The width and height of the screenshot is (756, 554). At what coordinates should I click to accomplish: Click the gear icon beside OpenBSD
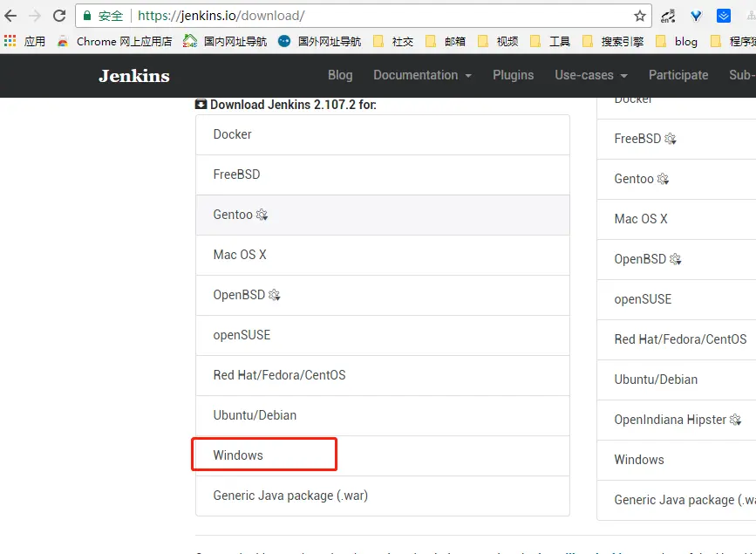click(275, 295)
